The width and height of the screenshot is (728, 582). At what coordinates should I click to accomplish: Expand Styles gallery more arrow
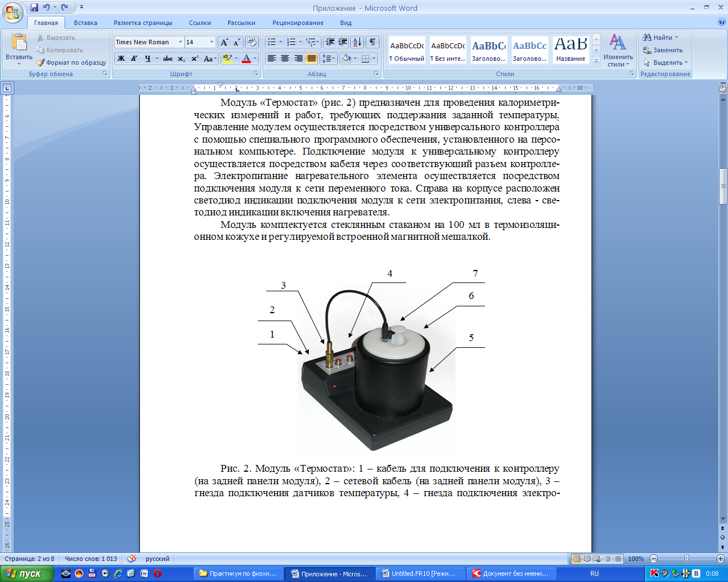pos(596,60)
